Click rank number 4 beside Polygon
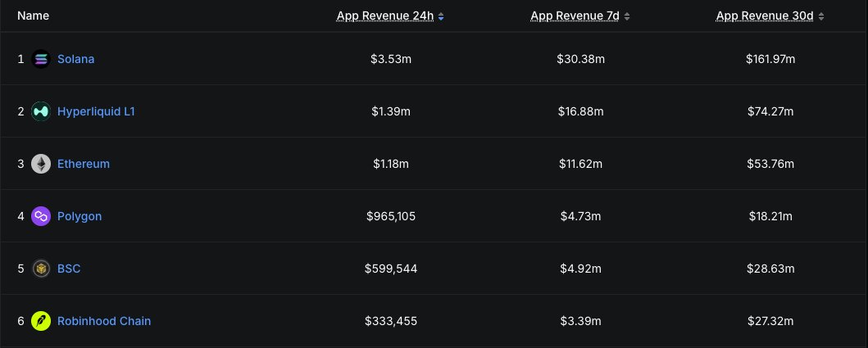This screenshot has height=348, width=868. [21, 216]
